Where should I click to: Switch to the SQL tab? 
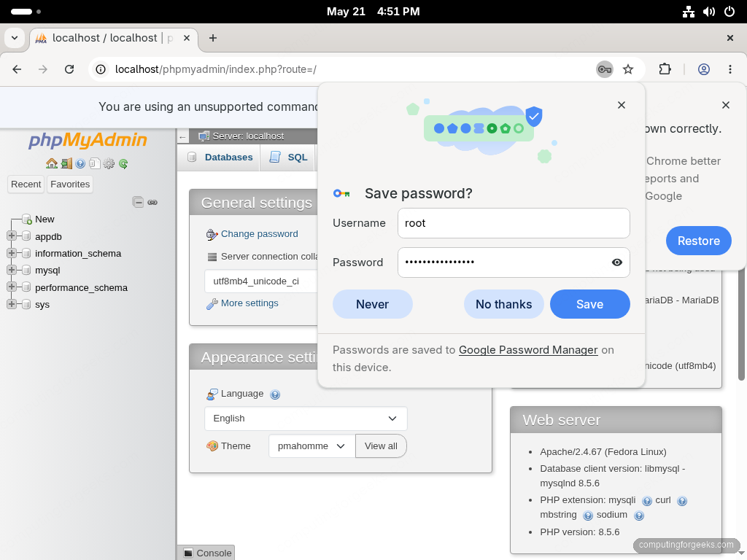click(x=288, y=157)
